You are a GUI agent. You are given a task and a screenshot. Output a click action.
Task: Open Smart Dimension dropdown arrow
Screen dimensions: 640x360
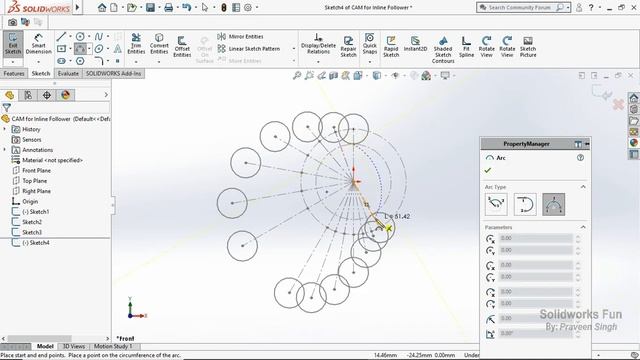tap(38, 62)
